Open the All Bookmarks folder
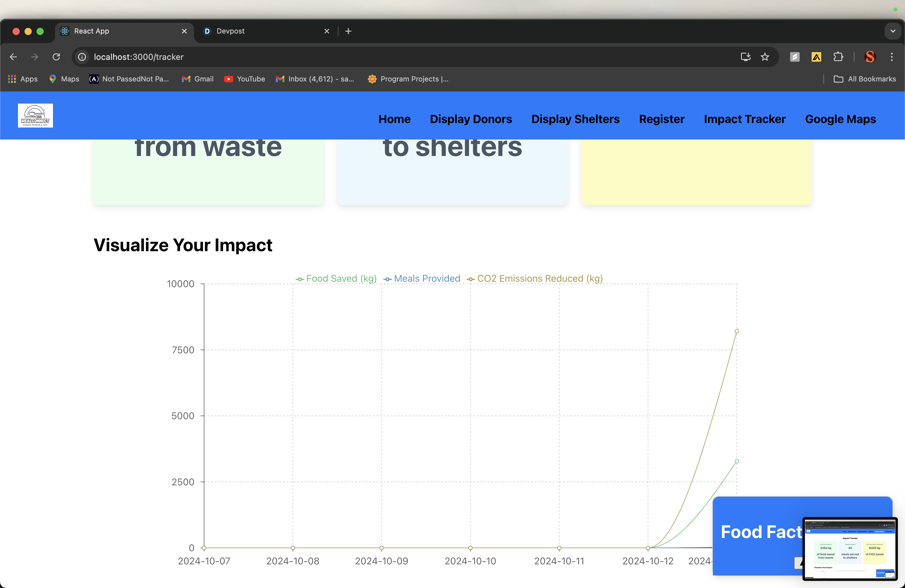The height and width of the screenshot is (588, 905). tap(865, 79)
